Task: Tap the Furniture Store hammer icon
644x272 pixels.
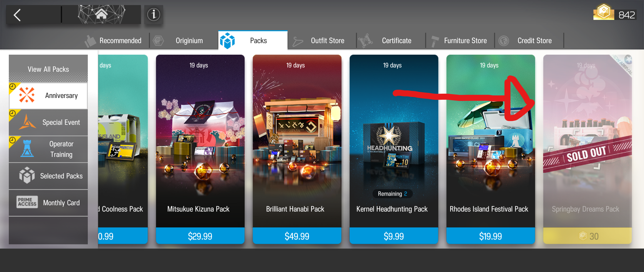Action: pos(434,41)
